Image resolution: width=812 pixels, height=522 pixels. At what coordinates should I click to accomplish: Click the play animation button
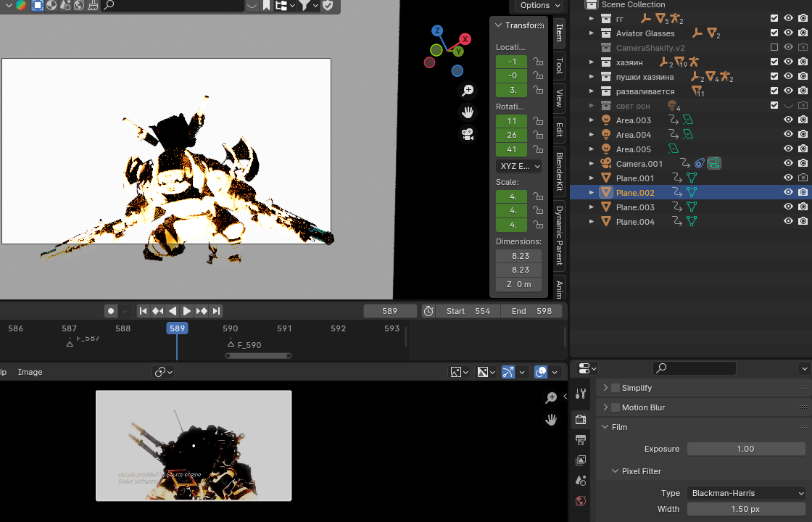click(x=187, y=311)
